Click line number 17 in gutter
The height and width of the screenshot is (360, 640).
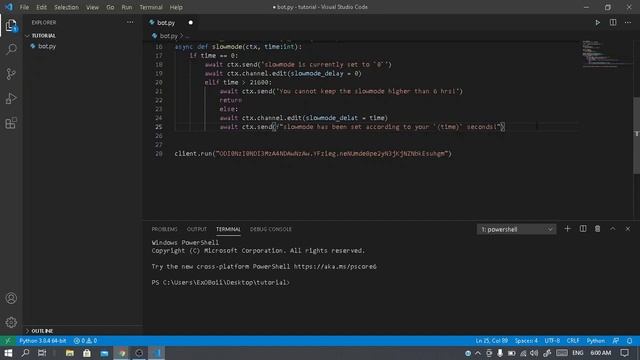tap(159, 56)
